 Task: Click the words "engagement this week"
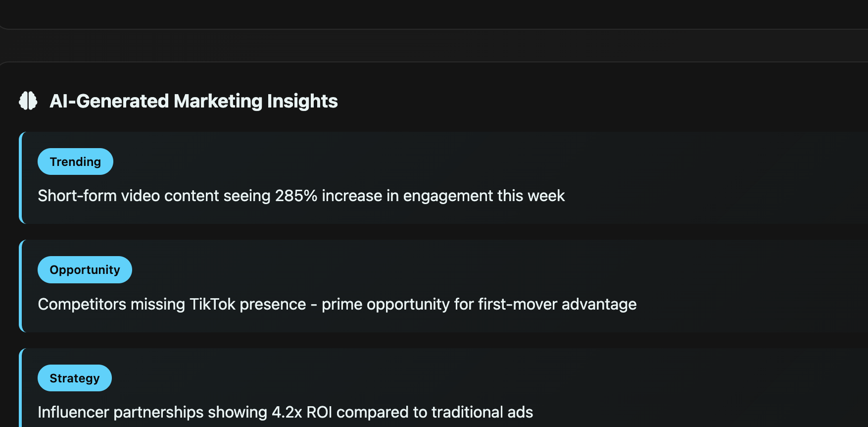pos(483,196)
